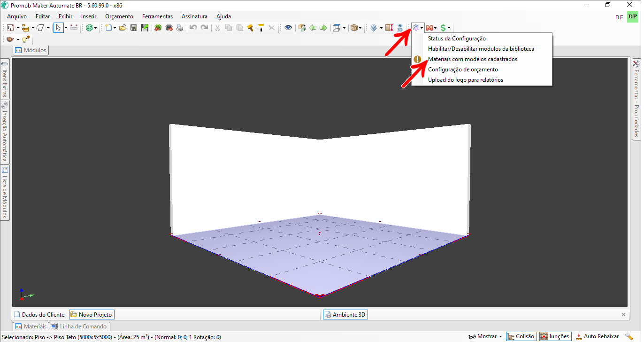Viewport: 644px width, 342px height.
Task: Open the Ferramentas menu
Action: (x=157, y=16)
